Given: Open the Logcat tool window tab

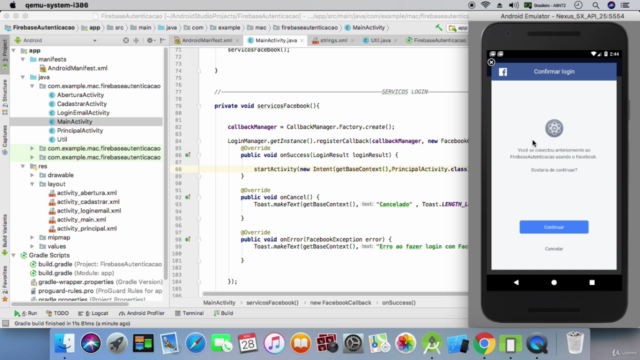Looking at the screenshot, I should 93,313.
